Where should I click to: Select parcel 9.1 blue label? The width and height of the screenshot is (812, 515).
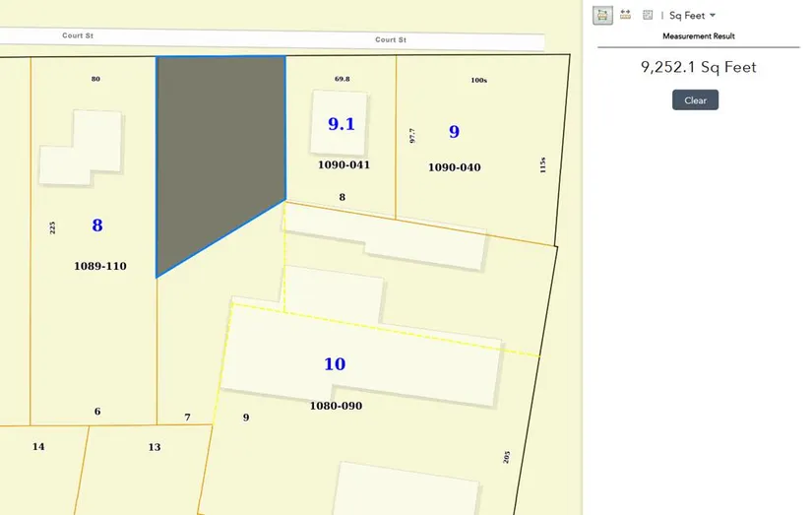pyautogui.click(x=342, y=124)
